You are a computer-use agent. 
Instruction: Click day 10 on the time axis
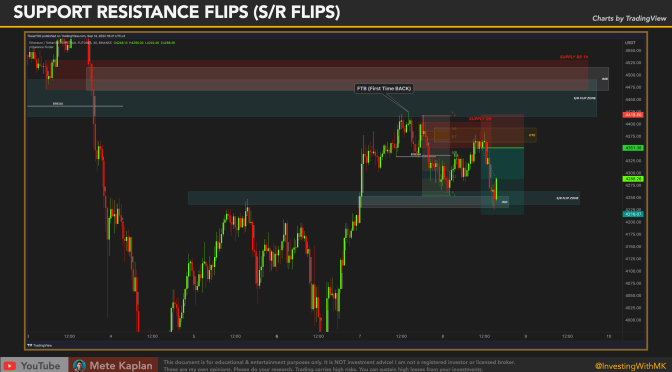pos(608,336)
